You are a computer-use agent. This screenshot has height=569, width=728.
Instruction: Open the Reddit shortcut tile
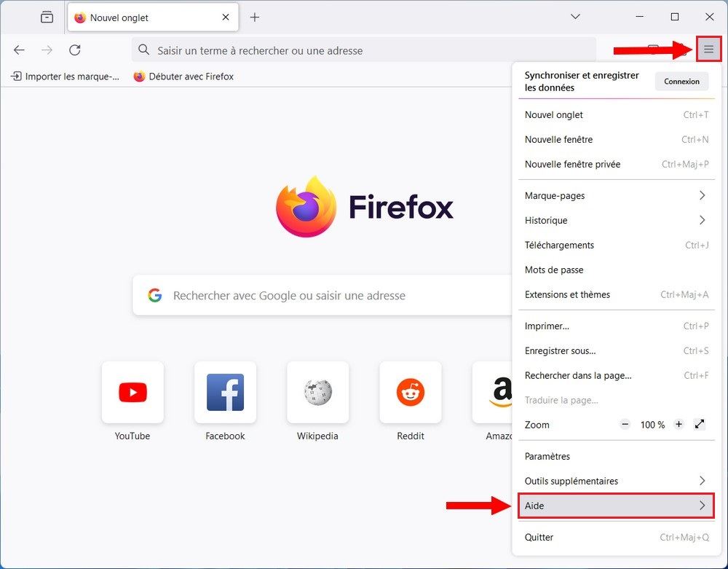(x=410, y=392)
